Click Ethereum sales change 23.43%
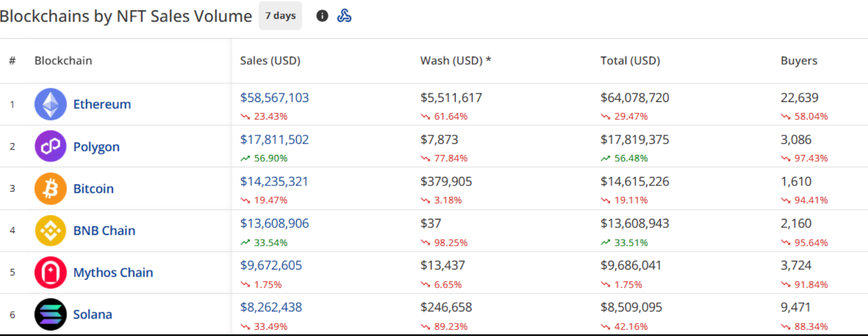 (x=264, y=117)
